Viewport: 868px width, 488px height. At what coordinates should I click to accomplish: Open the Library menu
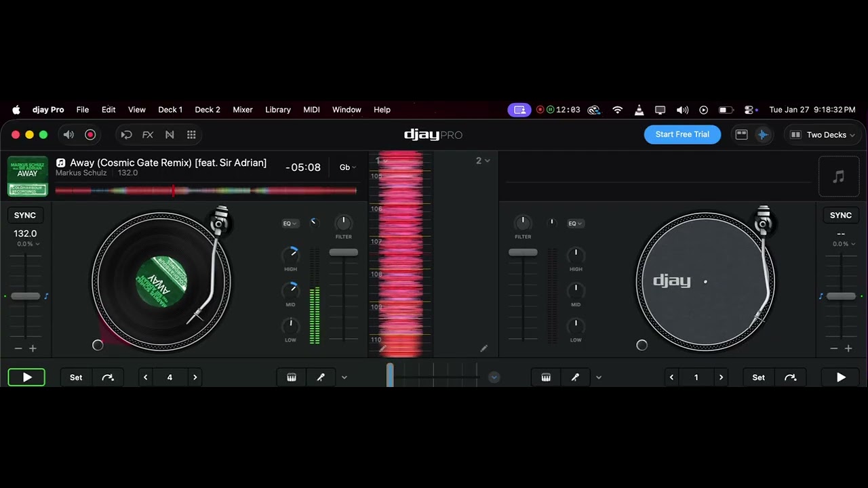pyautogui.click(x=278, y=110)
